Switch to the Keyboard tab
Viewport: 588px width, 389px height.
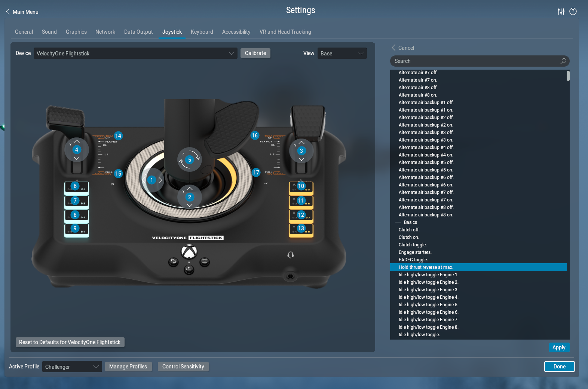(202, 32)
